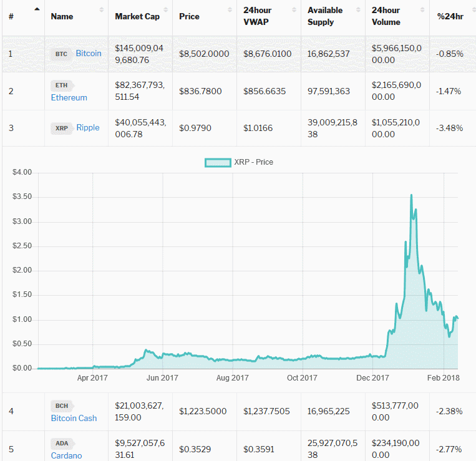Image resolution: width=476 pixels, height=461 pixels.
Task: Click the sort arrows in the Price header
Action: point(230,10)
